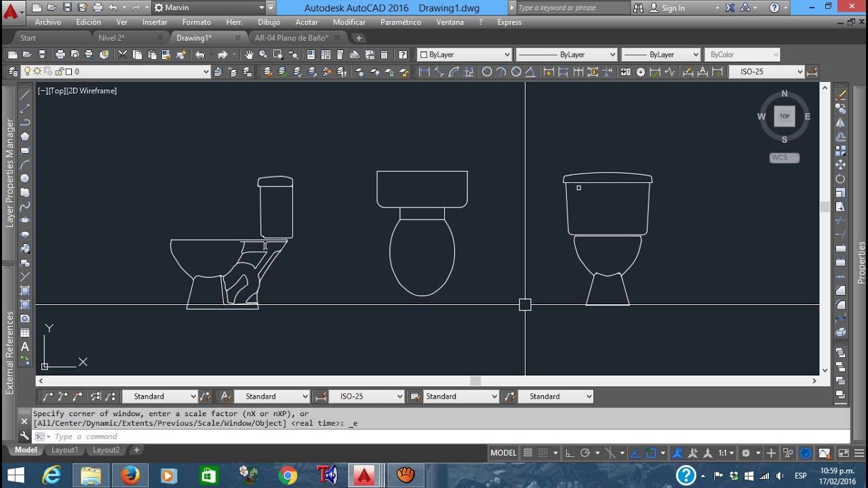Open the Marvin workspace dropdown
Screen dimensions: 868x488
pos(208,7)
